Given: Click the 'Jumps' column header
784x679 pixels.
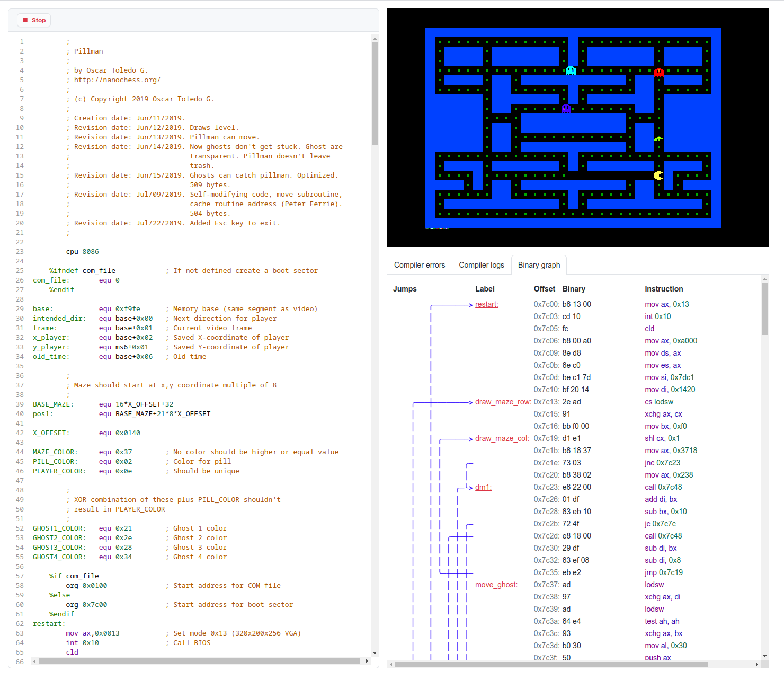Looking at the screenshot, I should point(405,289).
